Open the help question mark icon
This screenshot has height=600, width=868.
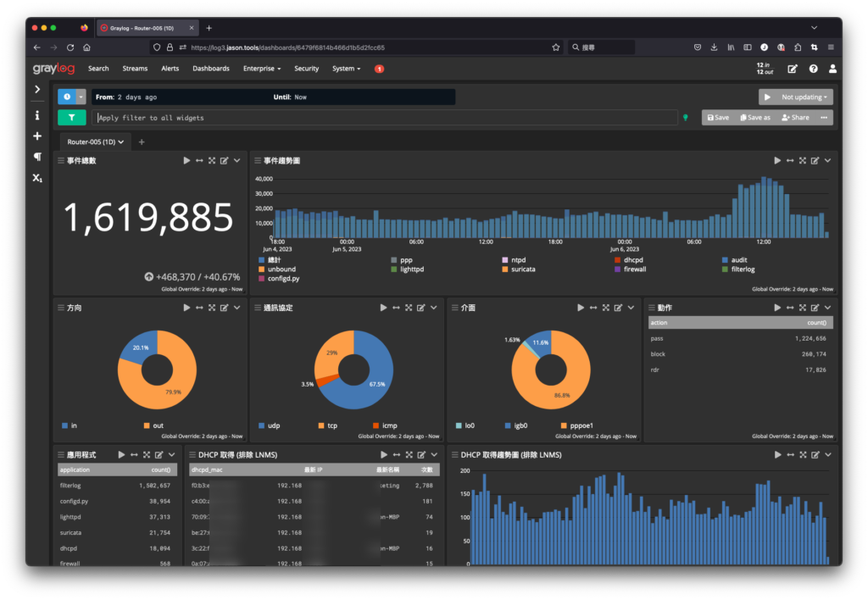point(813,69)
